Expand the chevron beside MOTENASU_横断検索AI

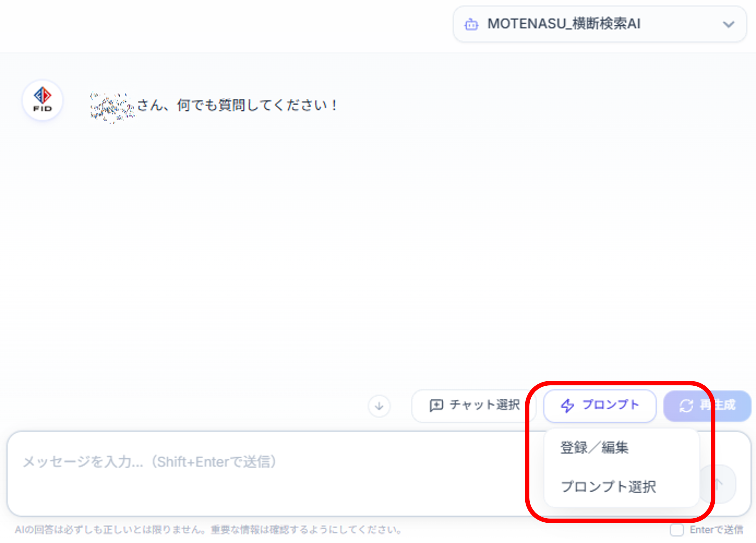click(x=728, y=24)
